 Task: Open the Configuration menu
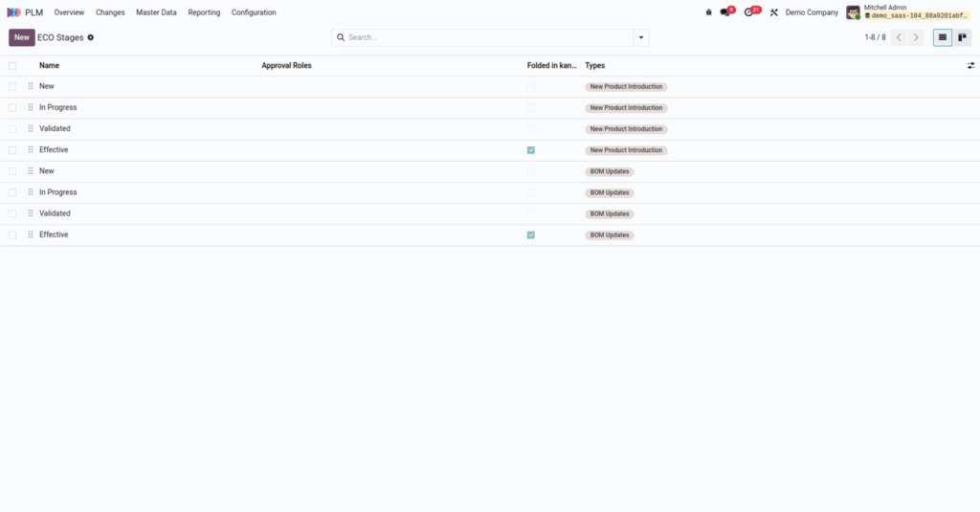[254, 12]
